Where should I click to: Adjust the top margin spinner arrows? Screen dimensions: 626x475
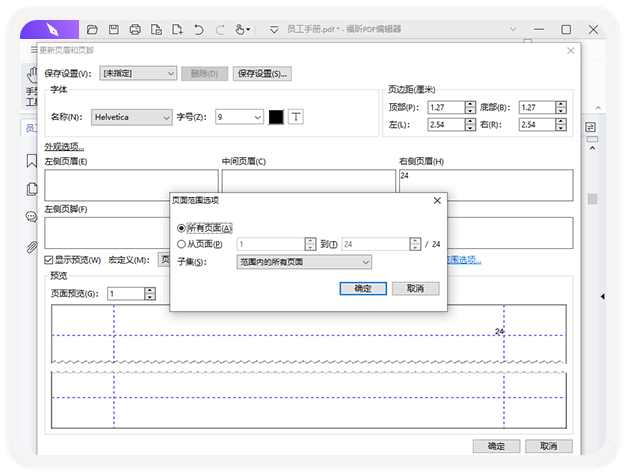470,107
